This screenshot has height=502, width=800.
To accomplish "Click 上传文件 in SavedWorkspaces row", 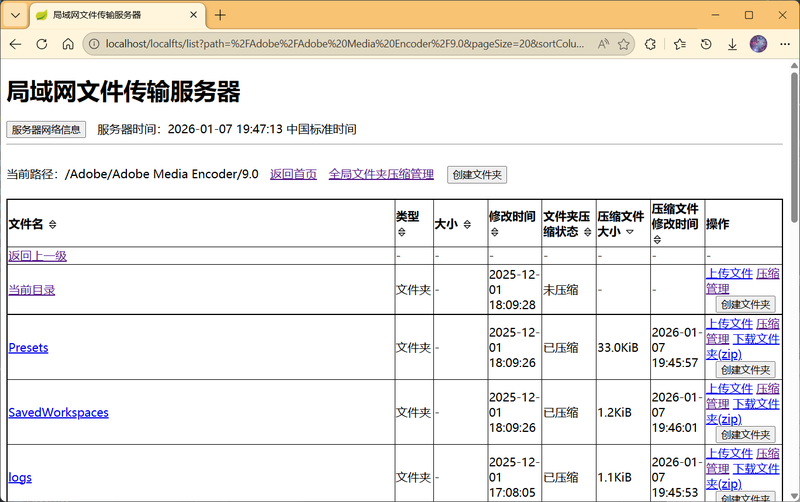I will [729, 389].
